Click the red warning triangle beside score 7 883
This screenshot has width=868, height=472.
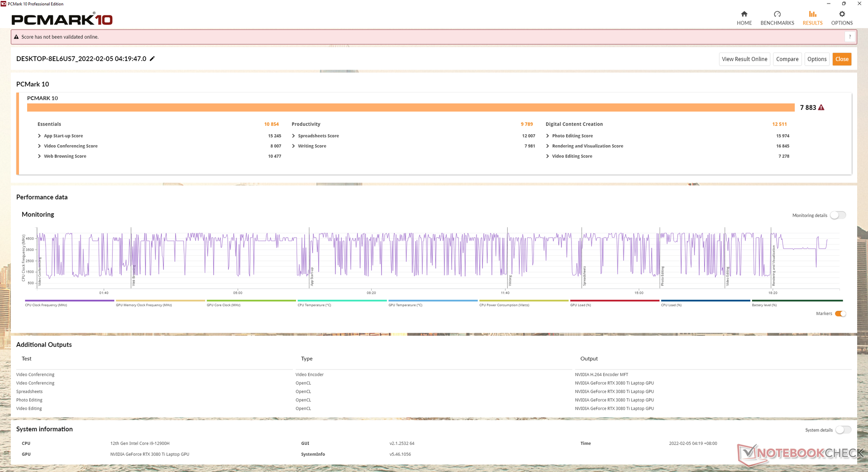pyautogui.click(x=821, y=108)
